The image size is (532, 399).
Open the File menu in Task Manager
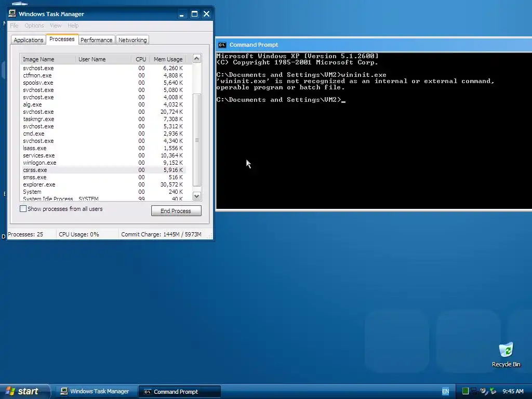click(14, 25)
